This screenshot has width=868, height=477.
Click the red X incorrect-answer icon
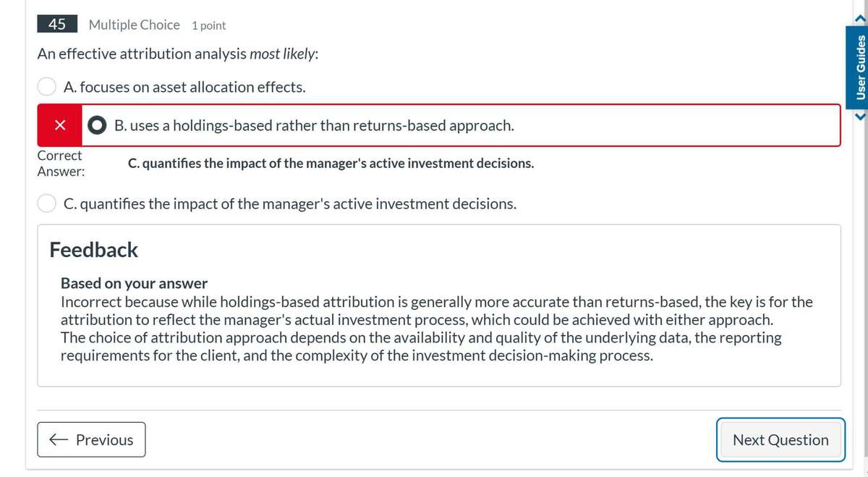(61, 126)
